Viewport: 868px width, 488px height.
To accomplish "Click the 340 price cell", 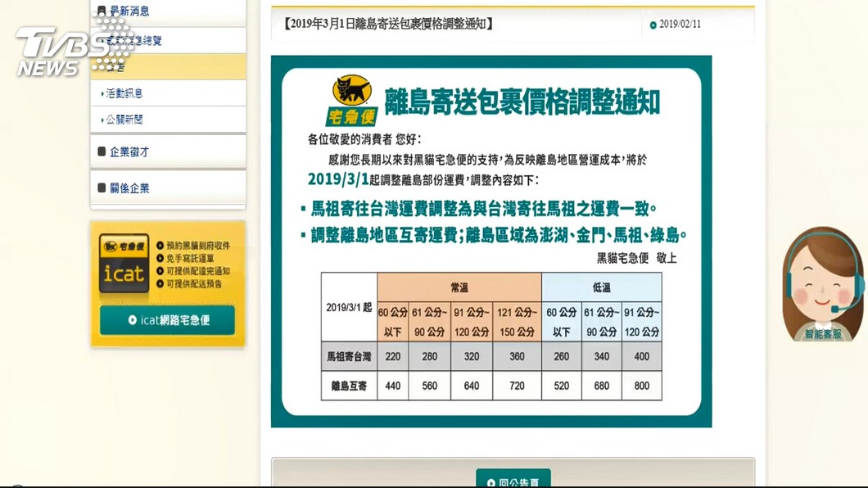I will pos(602,357).
